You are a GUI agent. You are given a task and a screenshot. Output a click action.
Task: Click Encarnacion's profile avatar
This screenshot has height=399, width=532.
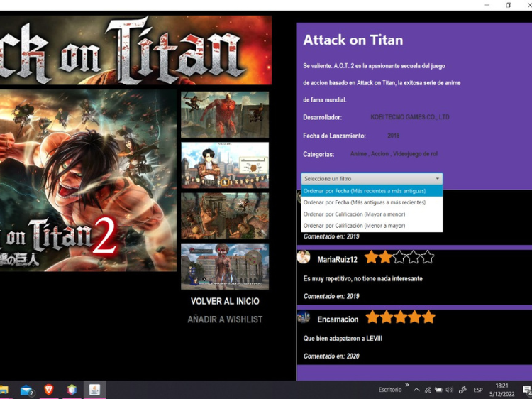pos(304,317)
